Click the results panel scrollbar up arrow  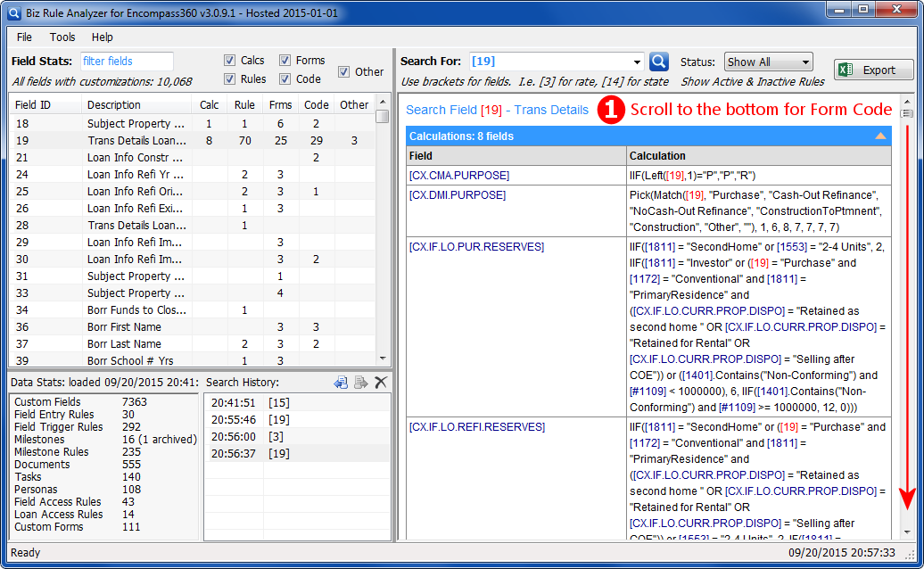908,102
